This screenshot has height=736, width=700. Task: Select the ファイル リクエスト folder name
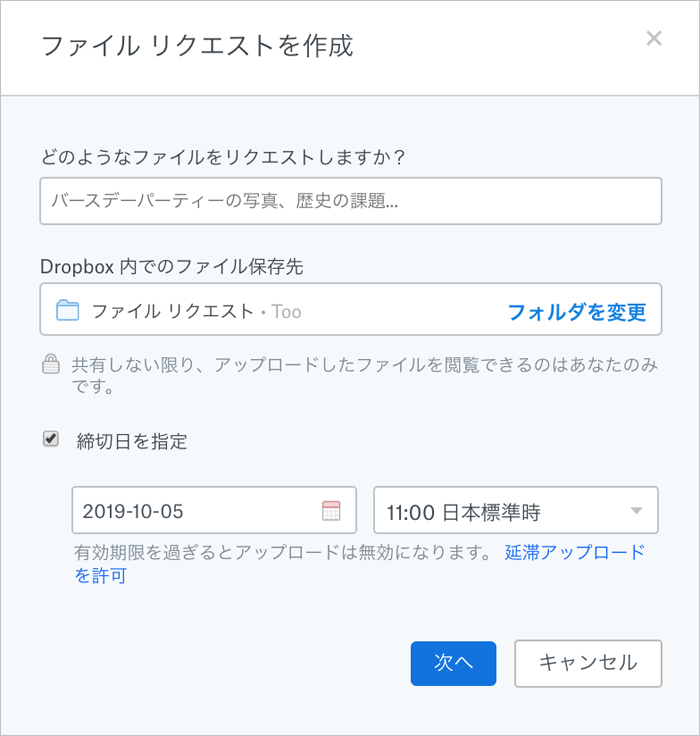[173, 311]
